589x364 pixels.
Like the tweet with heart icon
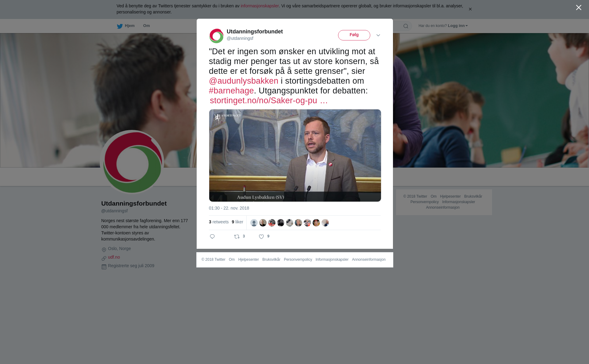[261, 237]
